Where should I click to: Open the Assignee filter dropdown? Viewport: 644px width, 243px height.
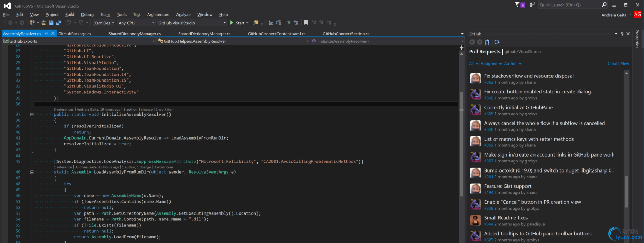(491, 64)
